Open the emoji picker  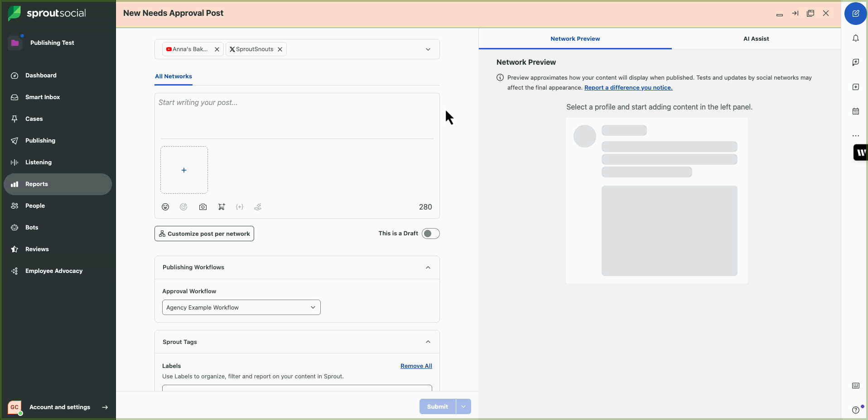point(165,207)
